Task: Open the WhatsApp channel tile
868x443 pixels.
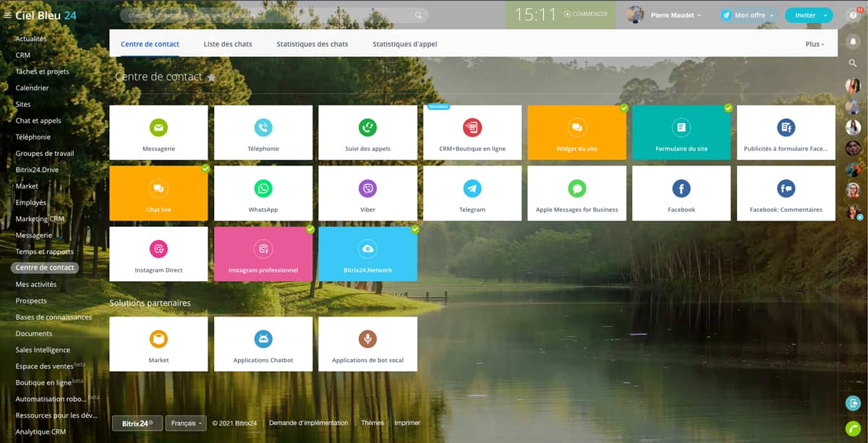Action: tap(263, 194)
